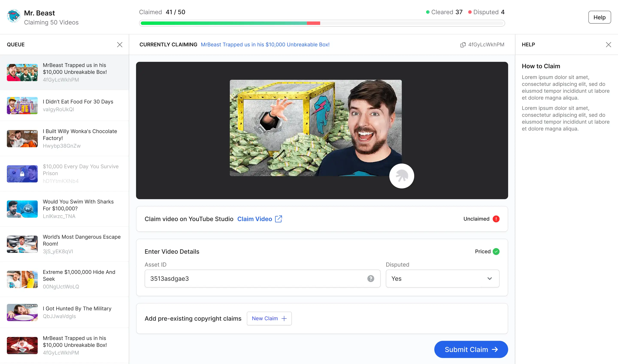Click thumbnail of Dangerous Escape Room video

click(x=22, y=244)
